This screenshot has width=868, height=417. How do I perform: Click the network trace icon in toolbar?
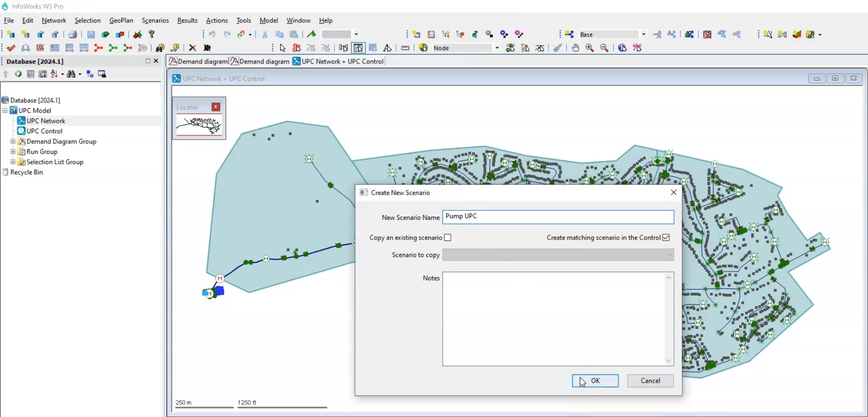[x=638, y=47]
